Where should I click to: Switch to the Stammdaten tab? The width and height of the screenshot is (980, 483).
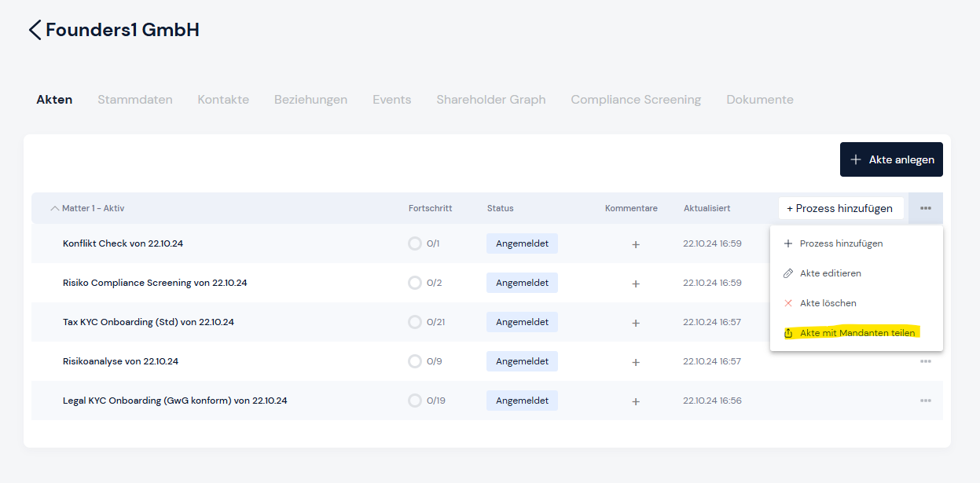135,100
